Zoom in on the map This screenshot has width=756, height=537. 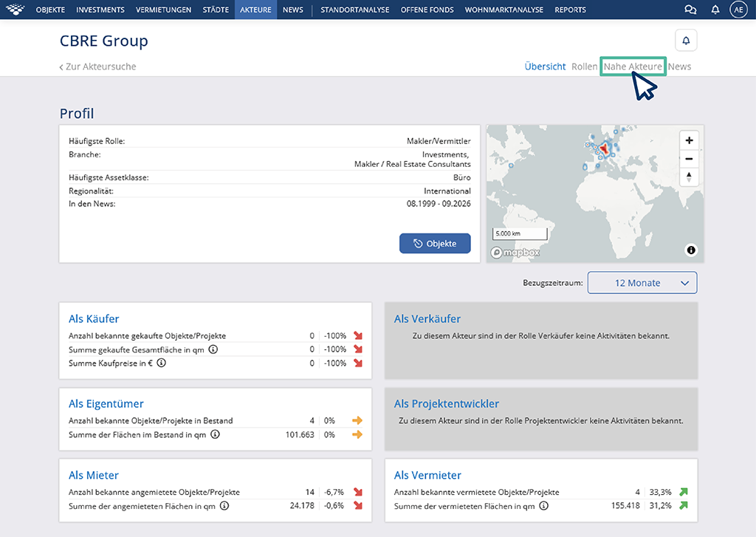coord(689,140)
